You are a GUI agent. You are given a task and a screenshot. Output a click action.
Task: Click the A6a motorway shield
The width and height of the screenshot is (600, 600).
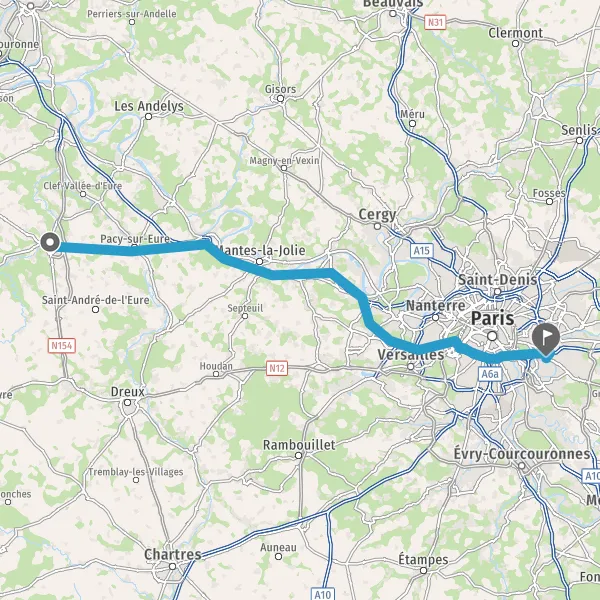click(490, 374)
